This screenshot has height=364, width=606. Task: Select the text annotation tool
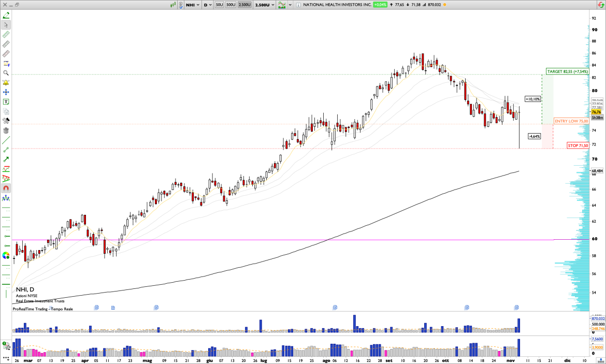[x=6, y=101]
